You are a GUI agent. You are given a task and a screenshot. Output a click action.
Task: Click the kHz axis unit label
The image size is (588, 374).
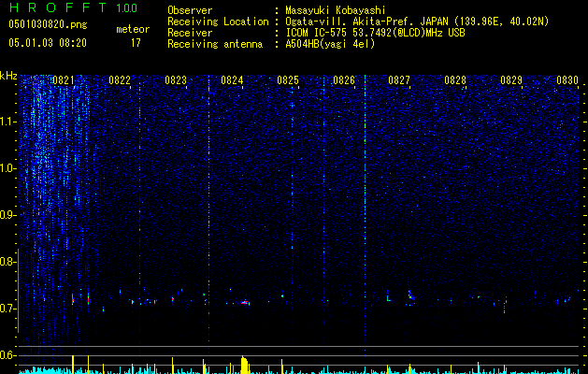coord(8,76)
